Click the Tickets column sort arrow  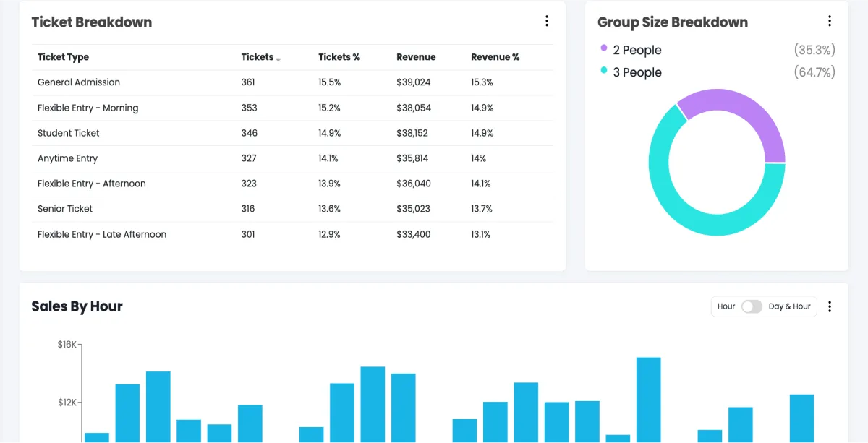pos(278,59)
